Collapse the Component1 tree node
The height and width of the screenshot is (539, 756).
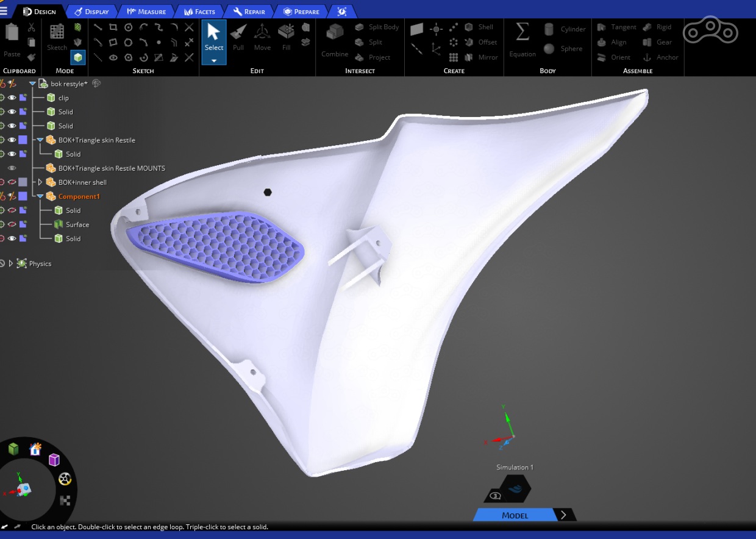click(40, 196)
